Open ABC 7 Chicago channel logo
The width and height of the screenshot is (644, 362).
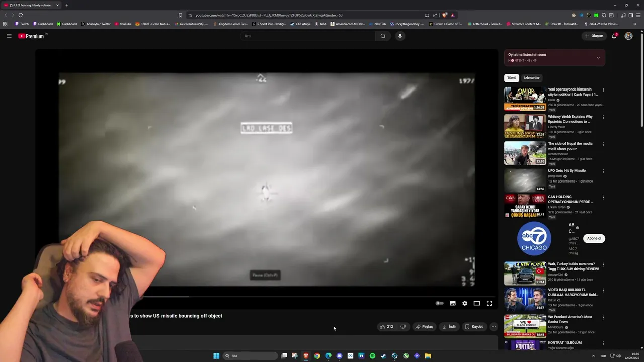[x=534, y=238]
